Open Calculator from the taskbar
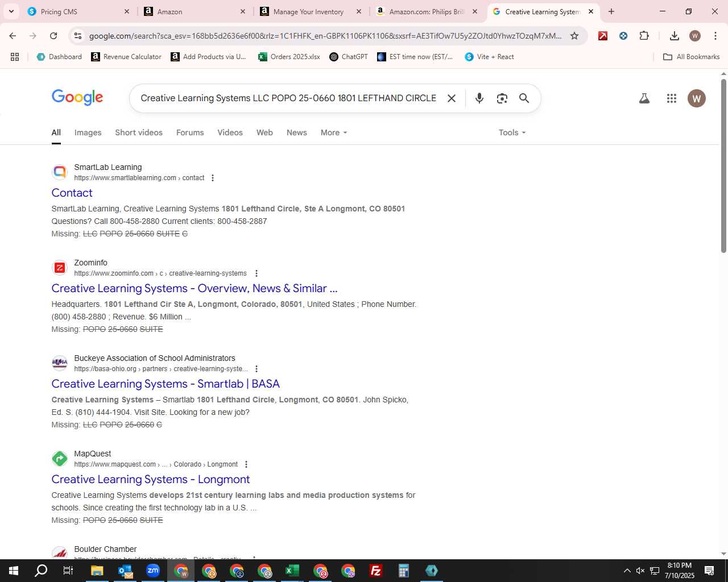The height and width of the screenshot is (582, 728). coord(404,571)
